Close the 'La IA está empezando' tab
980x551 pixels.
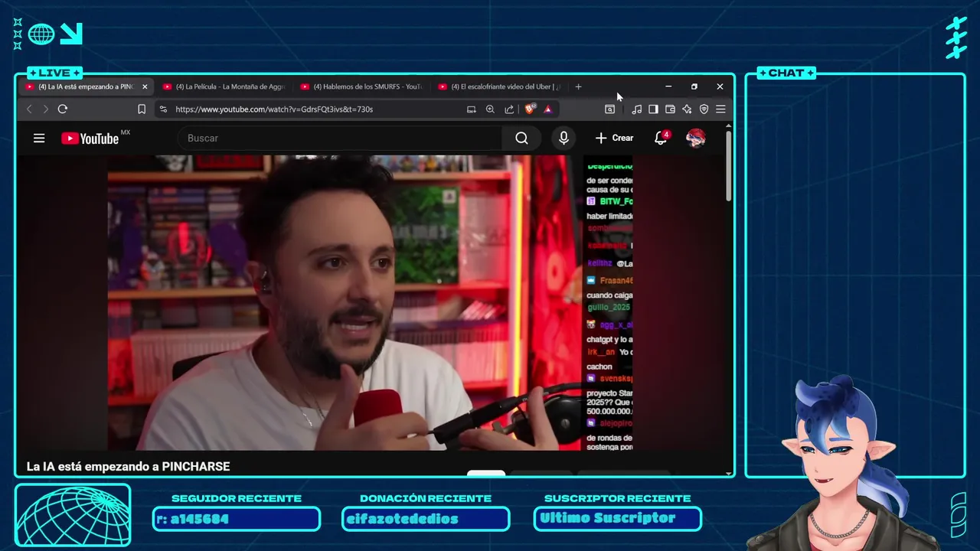[x=145, y=86]
